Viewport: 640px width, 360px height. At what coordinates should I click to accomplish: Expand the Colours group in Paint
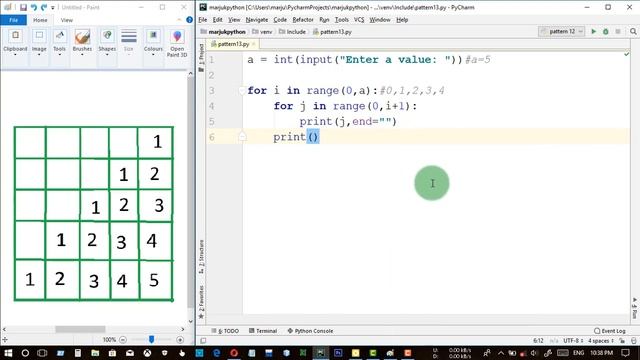153,42
